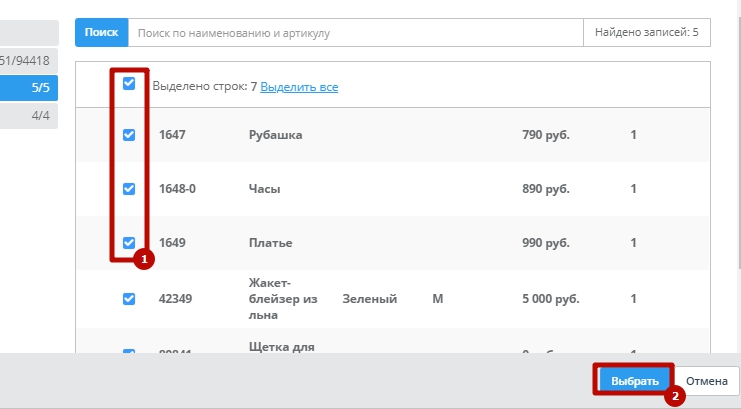741x409 pixels.
Task: Uncheck the checkbox for item 1648-0
Action: pyautogui.click(x=129, y=188)
